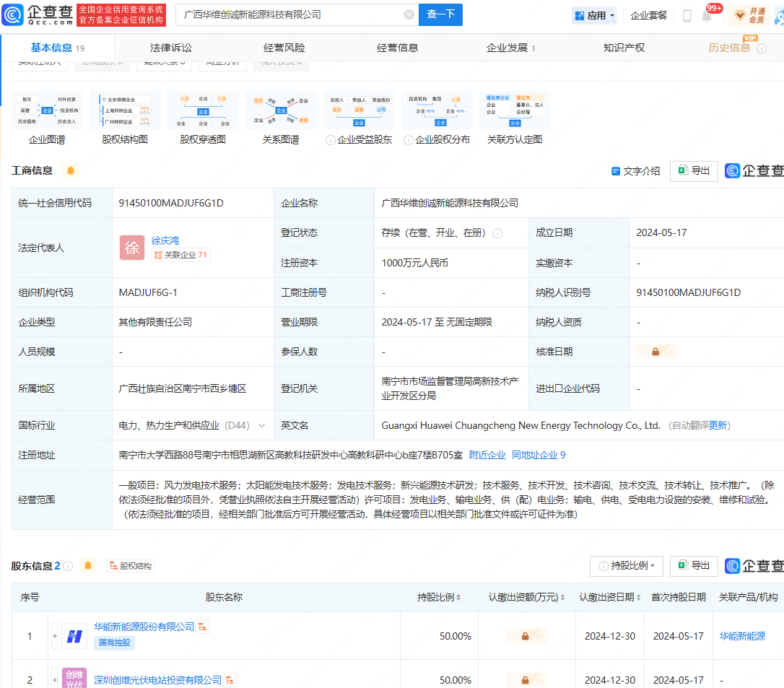Click the notification bell with 99+ badge
This screenshot has height=688, width=784.
707,15
